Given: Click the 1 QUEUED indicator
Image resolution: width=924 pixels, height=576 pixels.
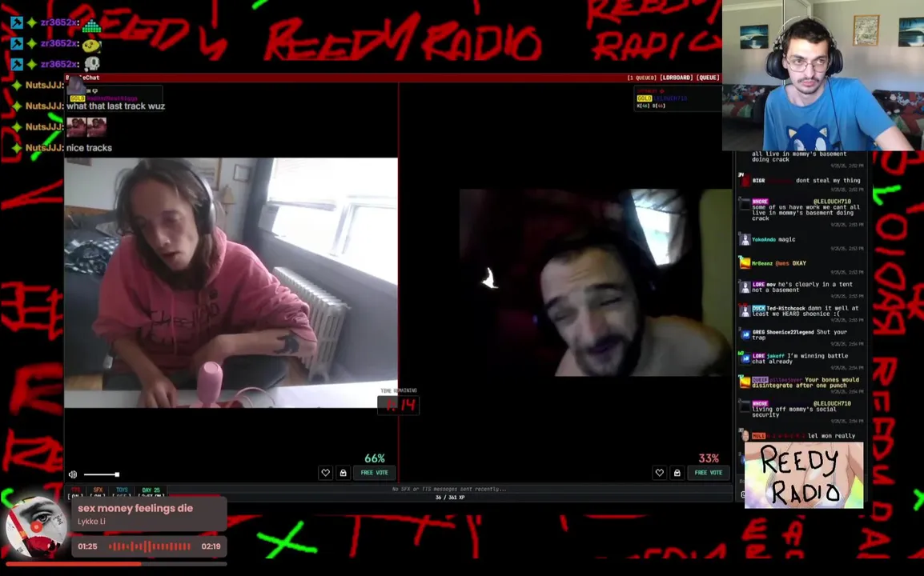Looking at the screenshot, I should coord(641,78).
